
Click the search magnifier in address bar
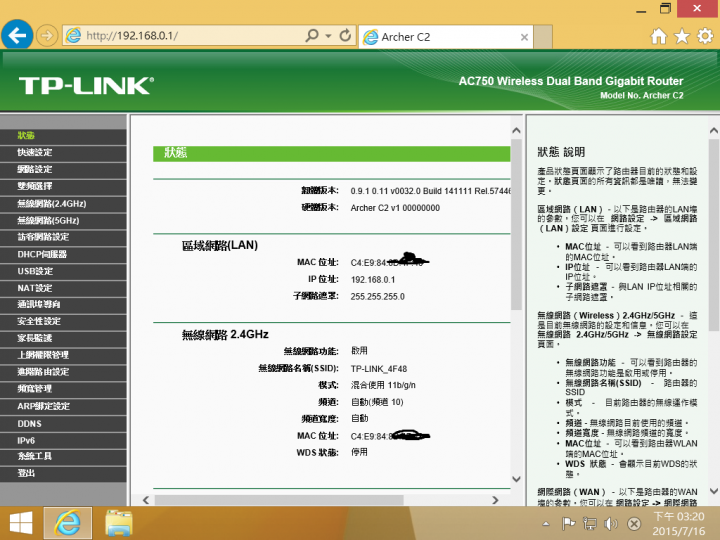click(312, 35)
